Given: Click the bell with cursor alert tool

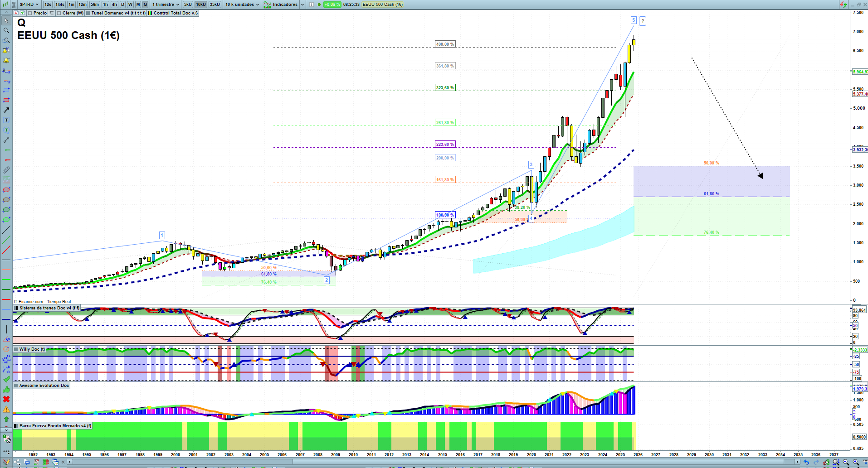Looking at the screenshot, I should (6, 50).
